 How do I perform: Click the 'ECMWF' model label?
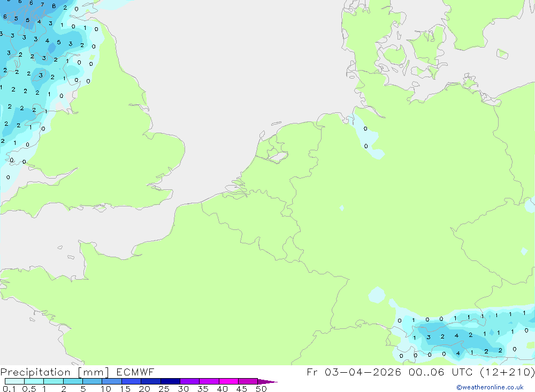135,372
